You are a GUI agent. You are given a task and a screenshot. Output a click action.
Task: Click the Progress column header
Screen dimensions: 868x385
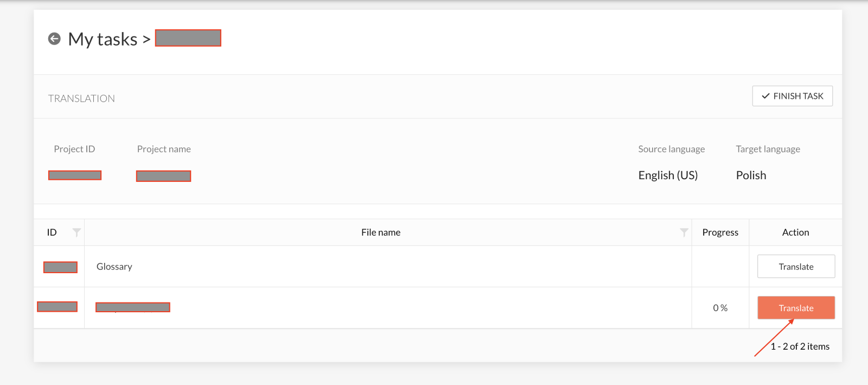(720, 232)
